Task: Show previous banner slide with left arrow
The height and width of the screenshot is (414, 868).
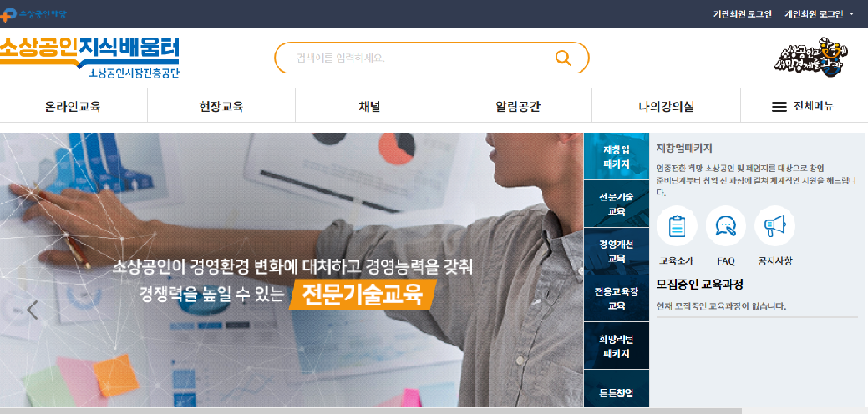Action: tap(32, 310)
